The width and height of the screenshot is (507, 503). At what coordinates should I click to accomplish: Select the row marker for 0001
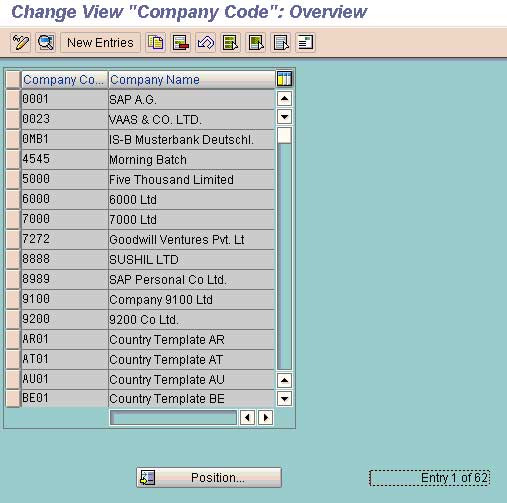click(x=13, y=99)
